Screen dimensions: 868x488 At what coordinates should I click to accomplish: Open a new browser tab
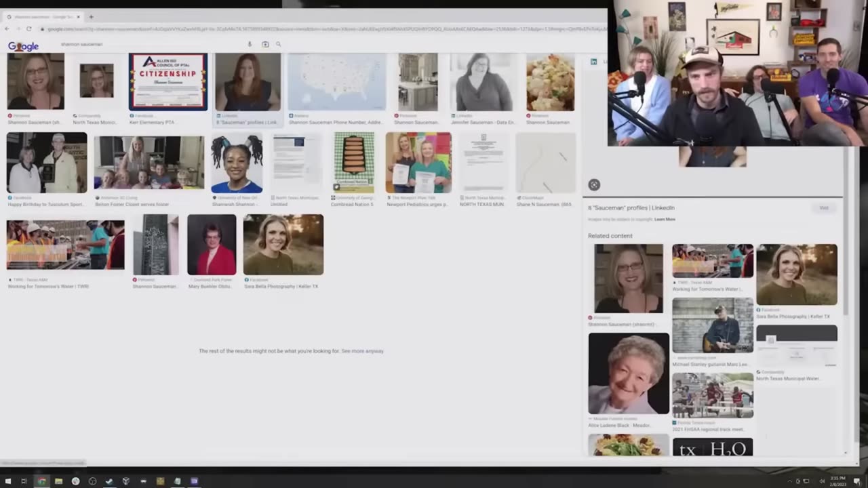[91, 17]
